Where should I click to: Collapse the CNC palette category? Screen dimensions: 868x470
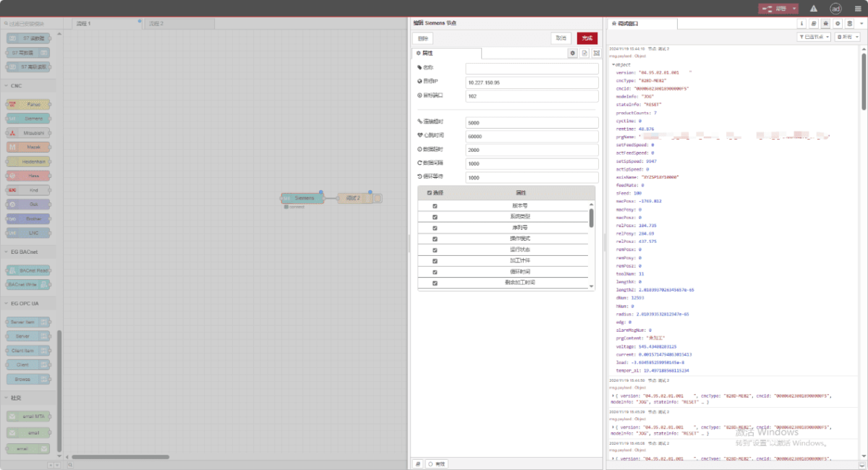click(x=29, y=86)
